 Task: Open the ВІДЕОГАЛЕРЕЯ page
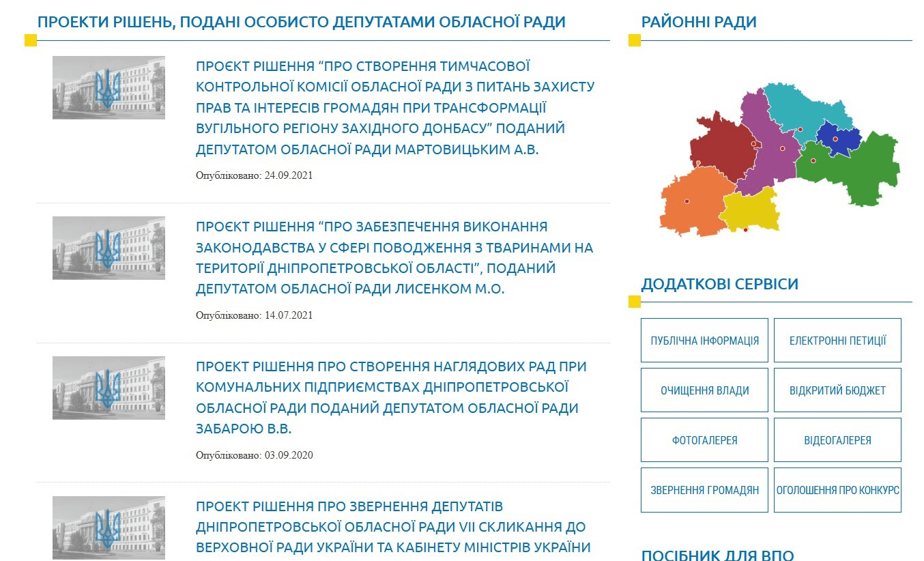pyautogui.click(x=837, y=440)
